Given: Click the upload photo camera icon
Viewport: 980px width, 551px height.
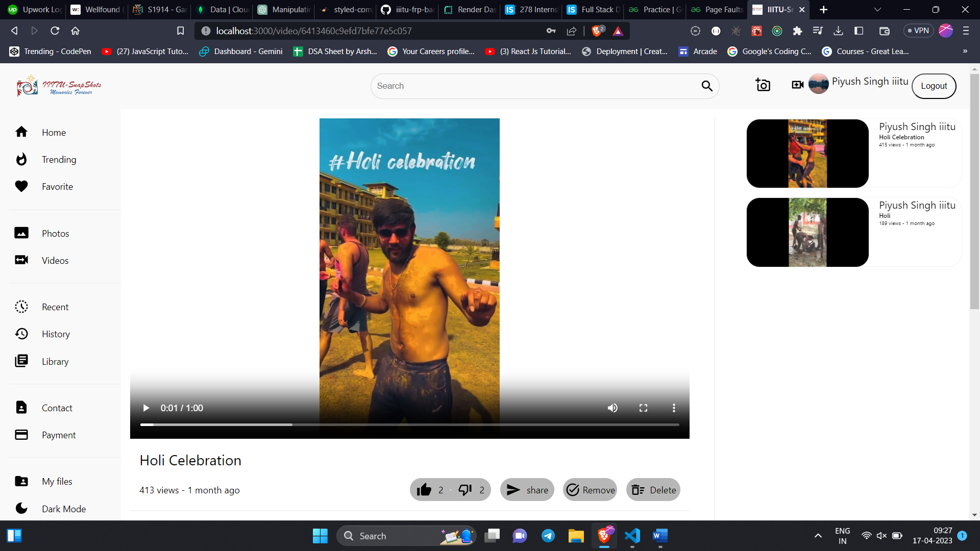Looking at the screenshot, I should point(763,85).
